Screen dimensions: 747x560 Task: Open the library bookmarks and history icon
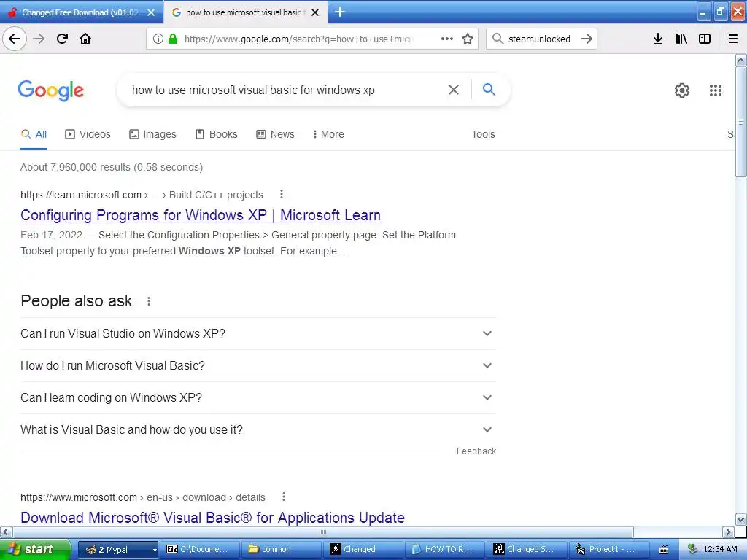coord(681,39)
